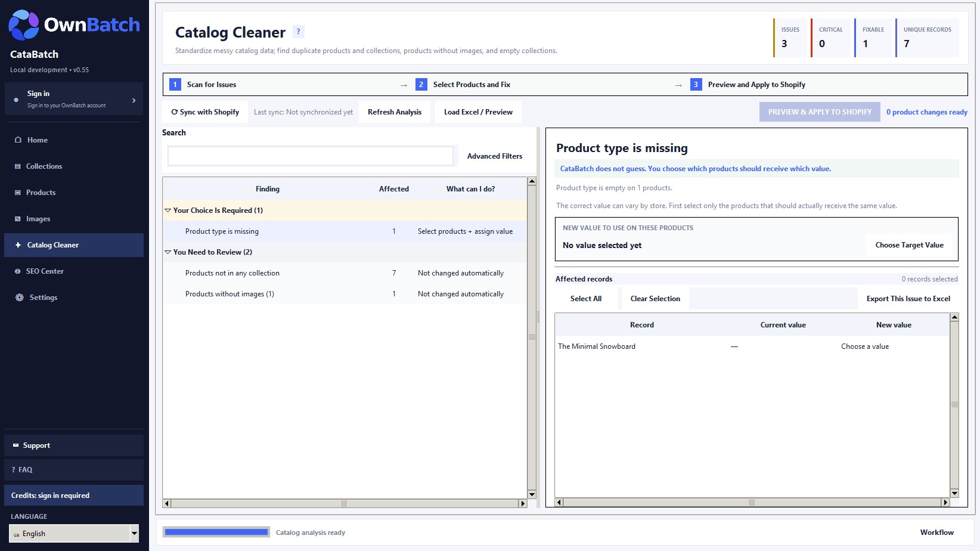
Task: Open Images in the sidebar
Action: pos(74,219)
